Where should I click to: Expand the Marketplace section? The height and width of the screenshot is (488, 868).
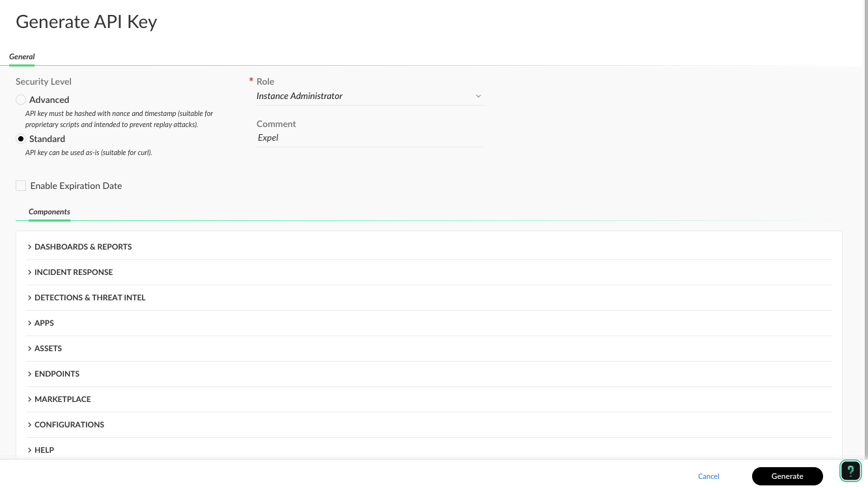(430, 399)
